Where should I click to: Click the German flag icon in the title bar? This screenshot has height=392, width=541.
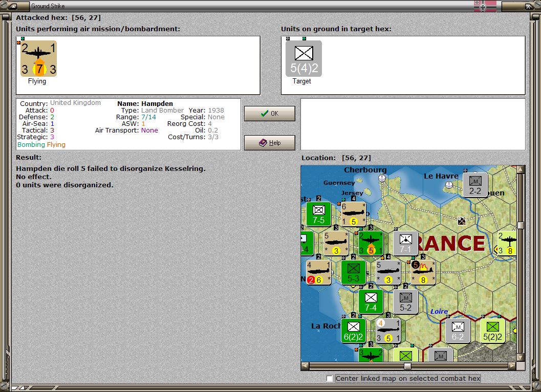click(x=484, y=6)
